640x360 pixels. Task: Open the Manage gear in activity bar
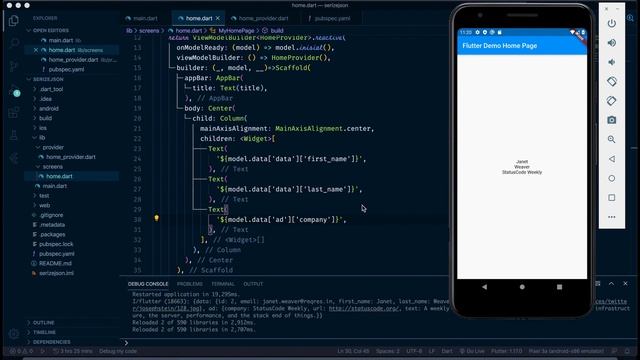(x=13, y=333)
